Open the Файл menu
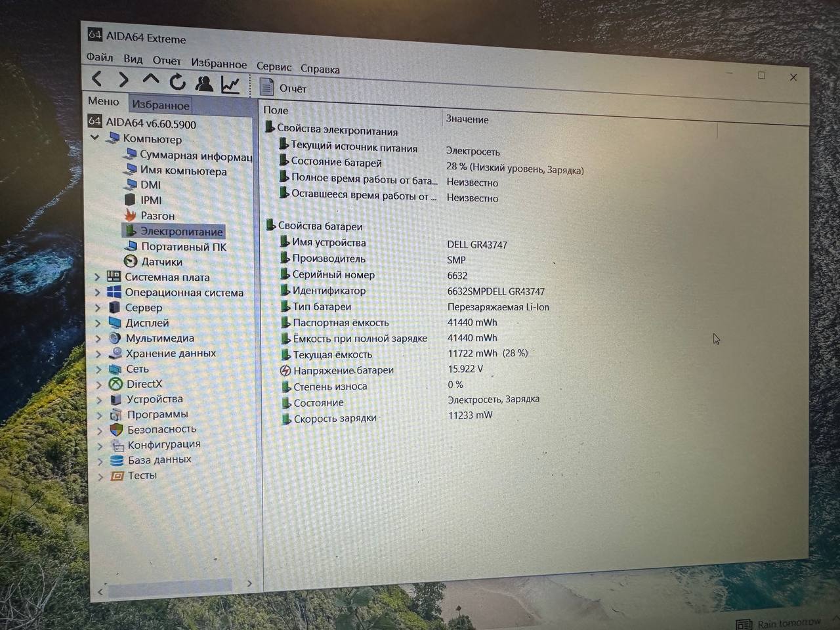Image resolution: width=840 pixels, height=630 pixels. (100, 57)
